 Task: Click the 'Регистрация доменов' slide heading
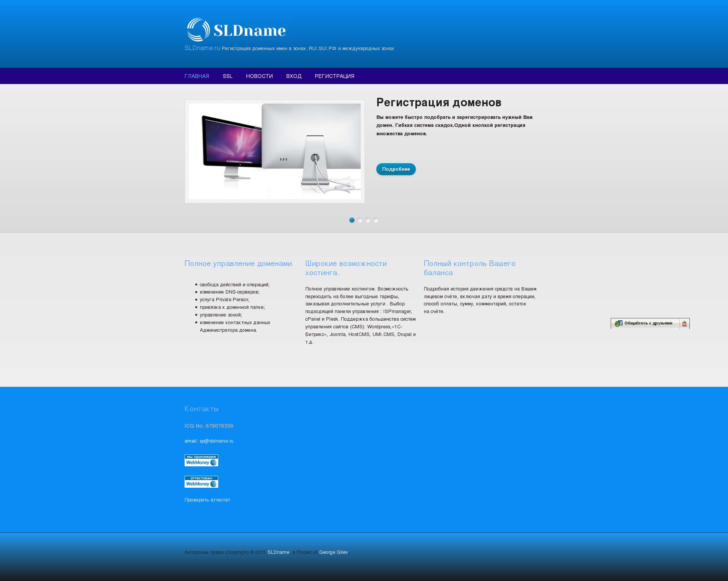439,102
